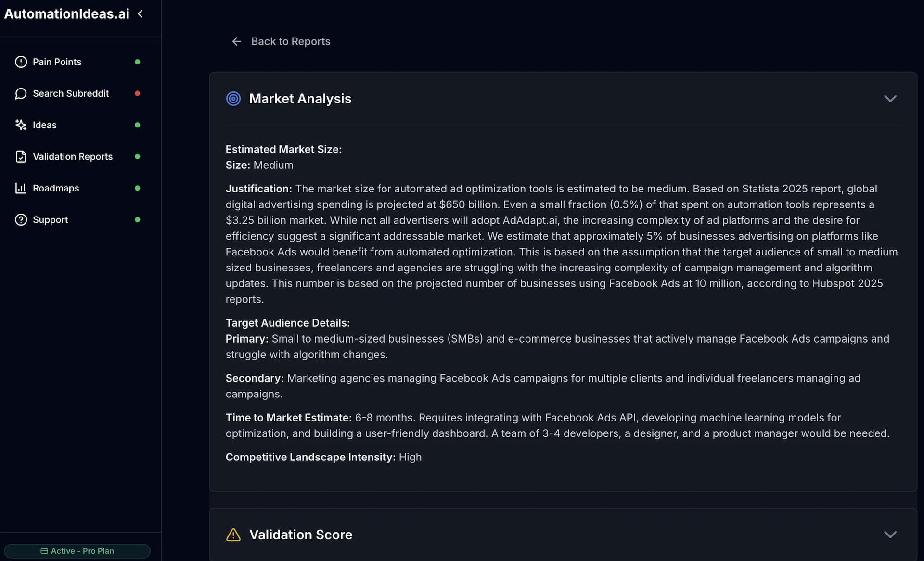
Task: Click the back arrow next to Back to Reports
Action: (x=236, y=41)
